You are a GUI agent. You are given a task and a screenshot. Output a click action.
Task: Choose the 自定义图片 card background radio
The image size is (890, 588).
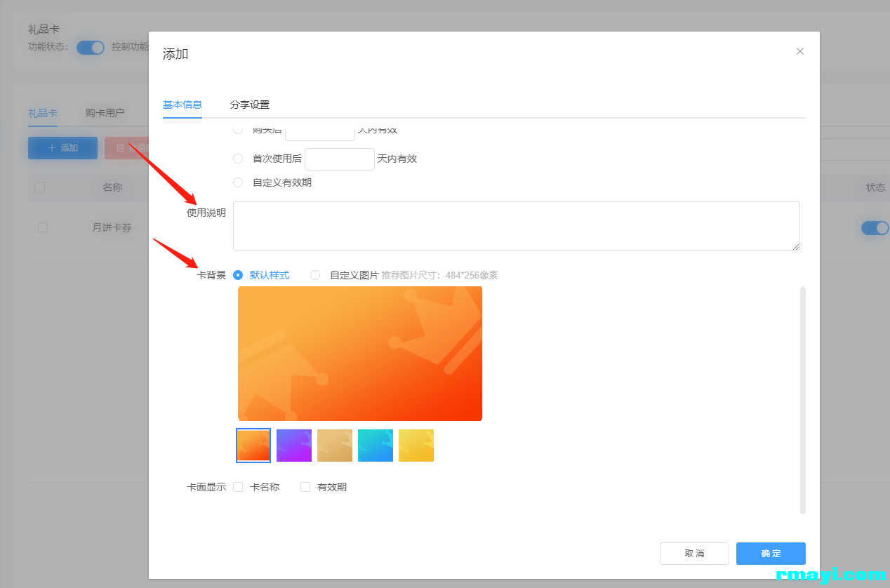pyautogui.click(x=315, y=275)
